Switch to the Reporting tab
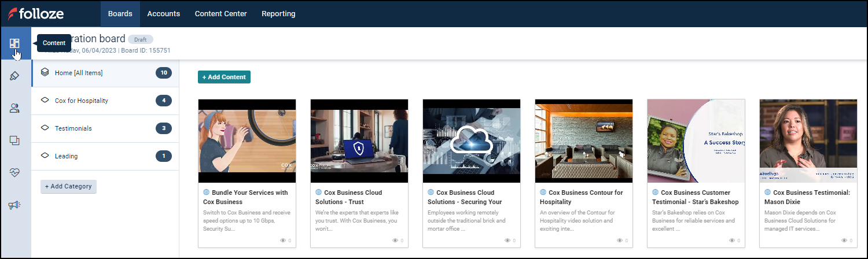This screenshot has width=868, height=259. point(278,13)
